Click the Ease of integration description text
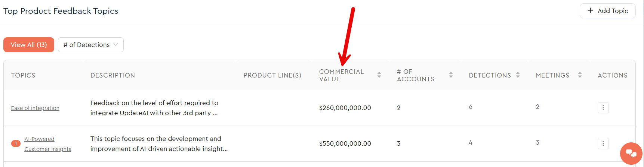The width and height of the screenshot is (644, 167). coord(154,108)
